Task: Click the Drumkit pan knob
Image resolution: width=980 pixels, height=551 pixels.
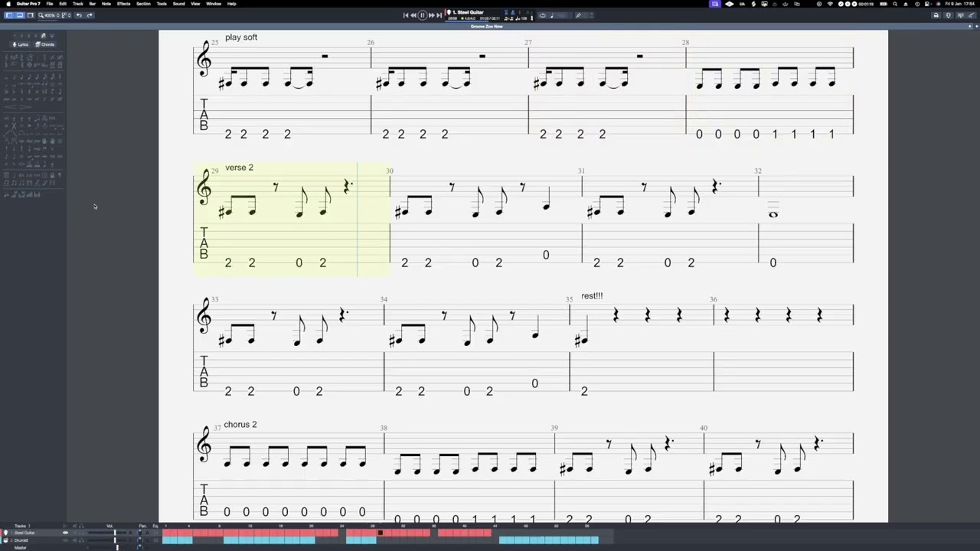Action: (x=140, y=540)
